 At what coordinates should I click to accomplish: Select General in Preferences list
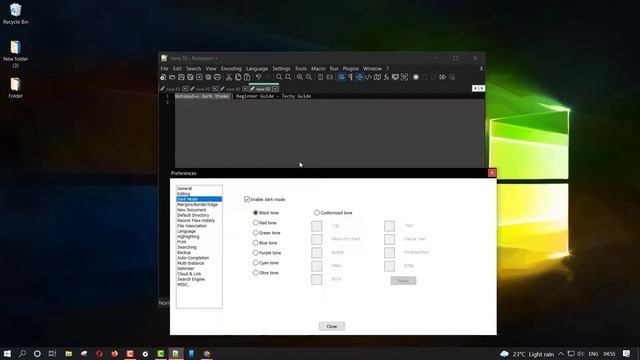(184, 189)
